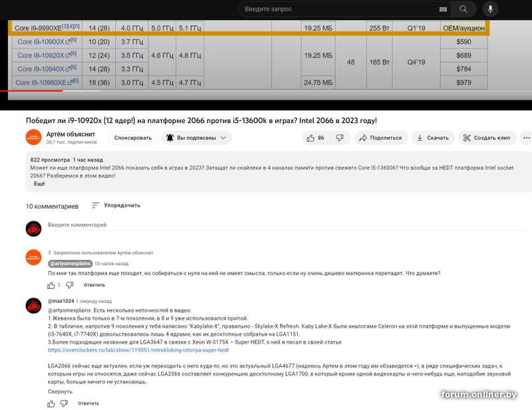
Task: Reply to the pinned comment via Ответить
Action: (x=94, y=285)
